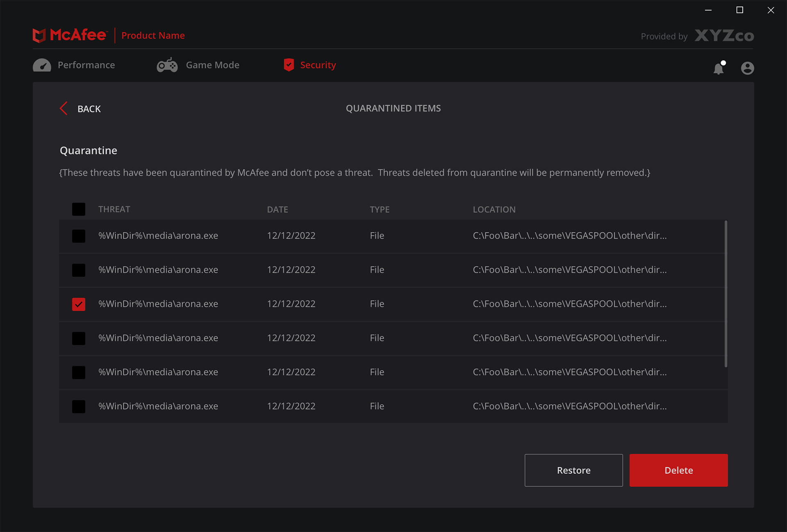Select the first row threat name
This screenshot has width=787, height=532.
pos(158,236)
